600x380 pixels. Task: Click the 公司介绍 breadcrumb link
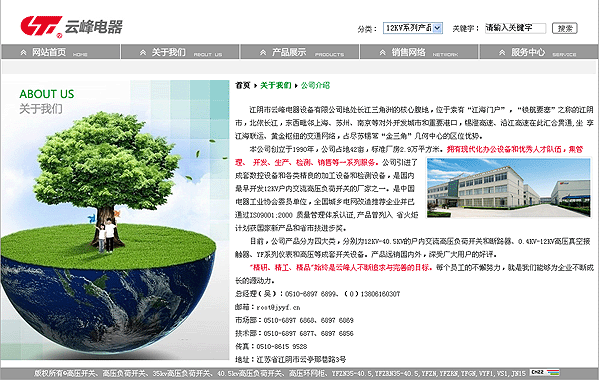click(315, 85)
